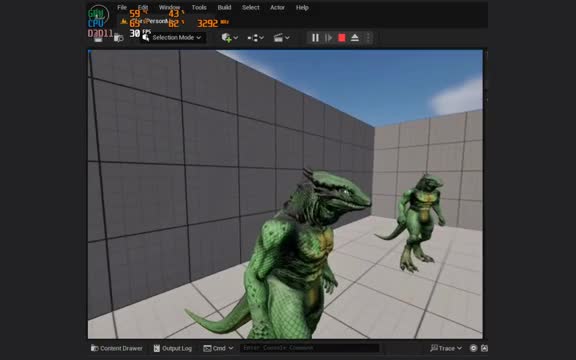The width and height of the screenshot is (576, 360).
Task: Open the Cinematics clapperboard dropdown
Action: (x=282, y=37)
